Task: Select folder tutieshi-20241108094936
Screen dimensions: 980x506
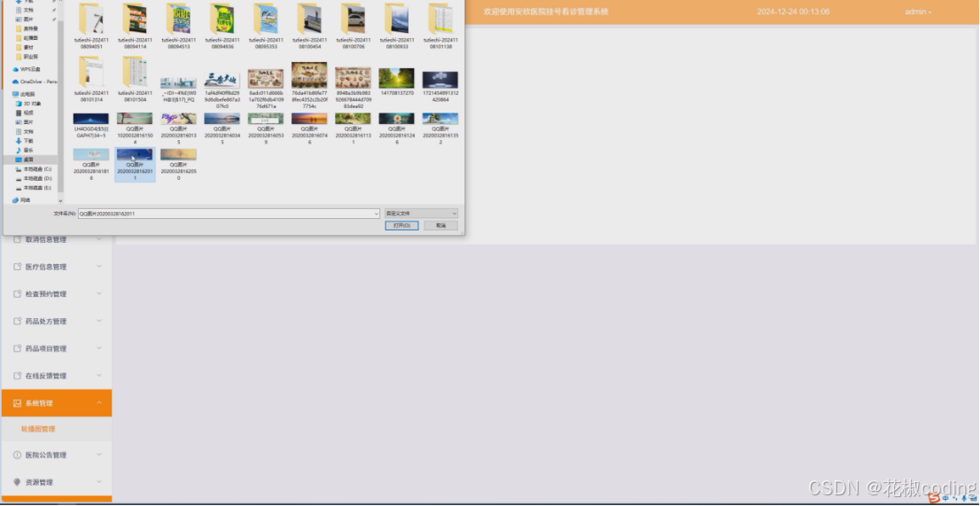Action: (222, 25)
